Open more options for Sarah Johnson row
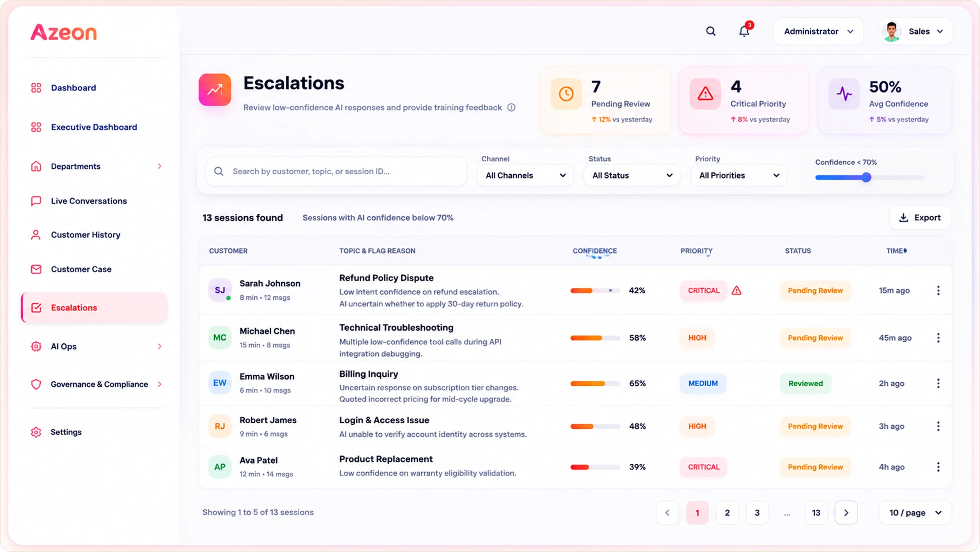 tap(938, 290)
